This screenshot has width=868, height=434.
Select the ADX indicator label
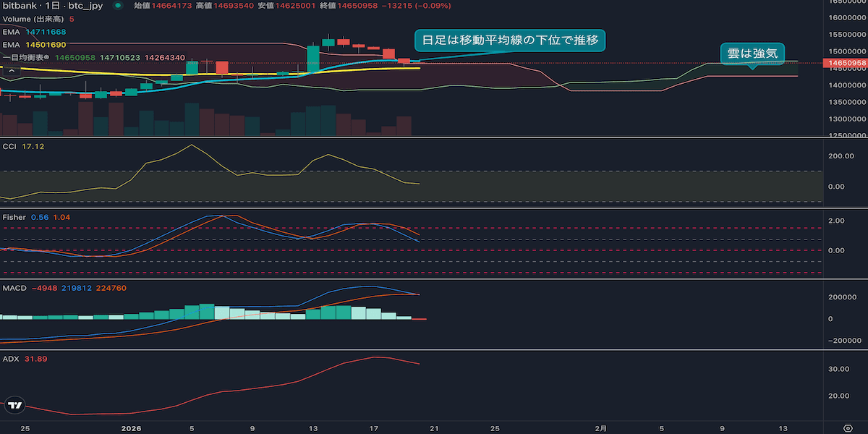[11, 358]
